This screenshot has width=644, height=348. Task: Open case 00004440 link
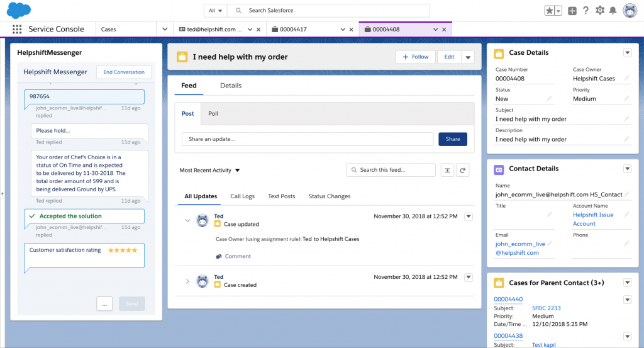508,299
